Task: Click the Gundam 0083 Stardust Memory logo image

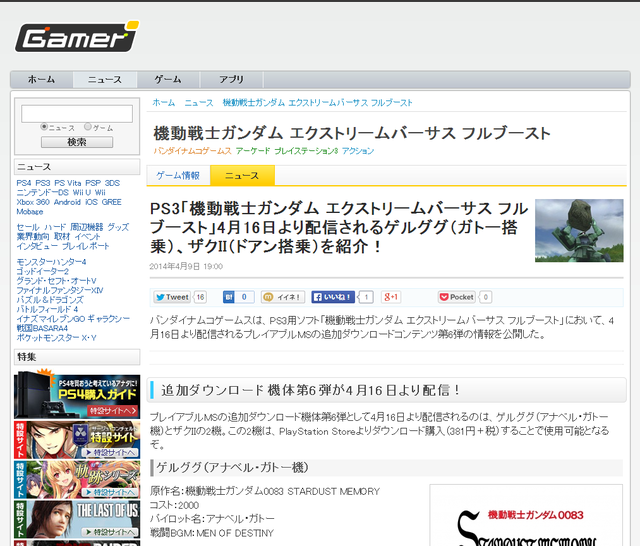Action: pyautogui.click(x=526, y=516)
